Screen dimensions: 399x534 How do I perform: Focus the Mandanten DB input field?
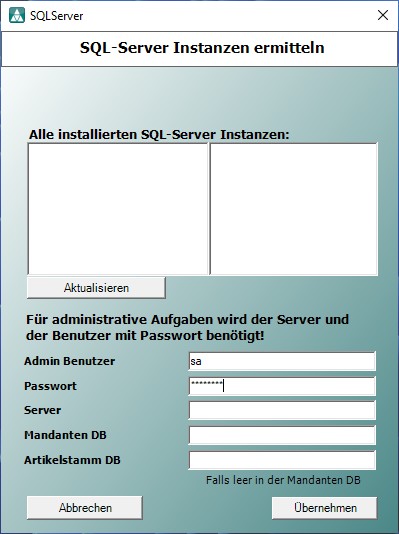click(x=282, y=435)
